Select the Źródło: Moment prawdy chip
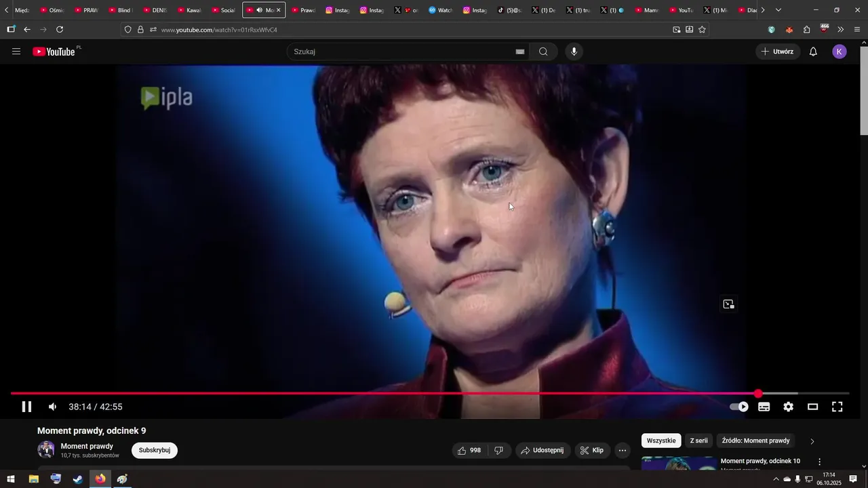Image resolution: width=868 pixels, height=488 pixels. coord(755,441)
